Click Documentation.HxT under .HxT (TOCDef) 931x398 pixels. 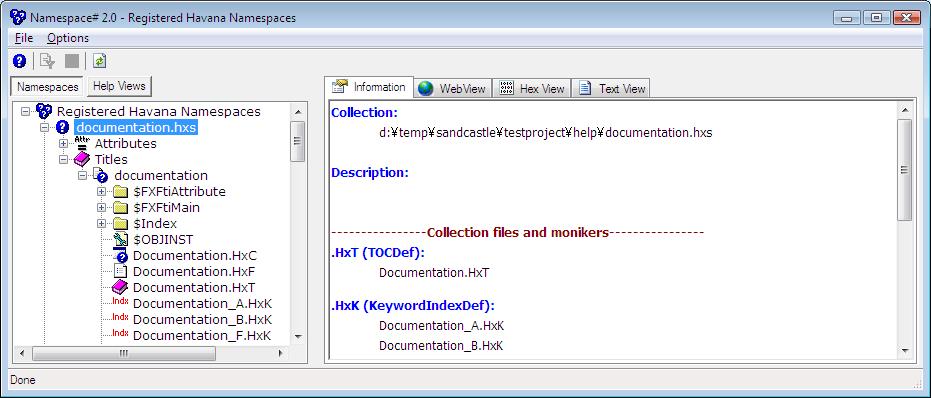tap(434, 273)
